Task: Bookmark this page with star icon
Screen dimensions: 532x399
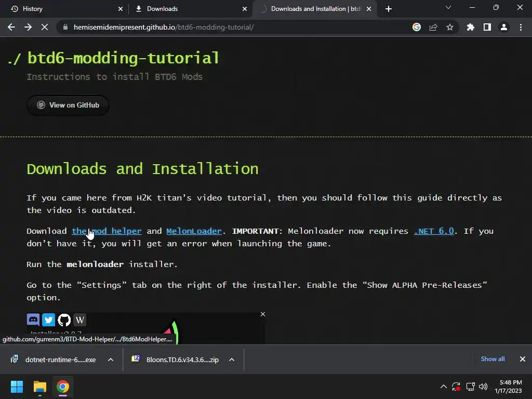Action: 450,27
